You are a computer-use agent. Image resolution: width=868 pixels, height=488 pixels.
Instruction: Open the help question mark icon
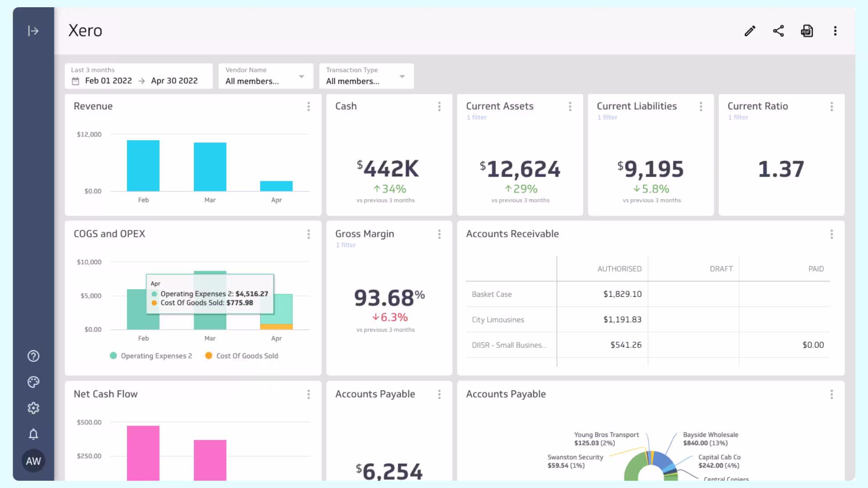coord(33,356)
